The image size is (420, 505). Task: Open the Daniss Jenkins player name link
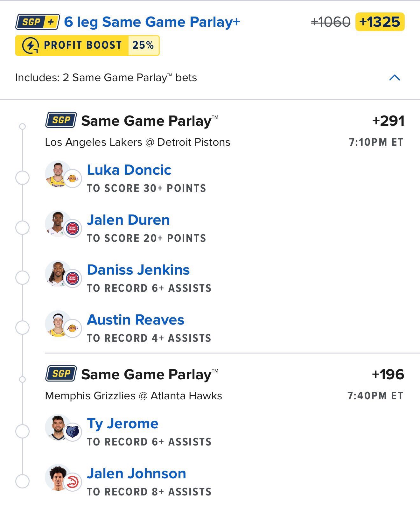(x=138, y=270)
